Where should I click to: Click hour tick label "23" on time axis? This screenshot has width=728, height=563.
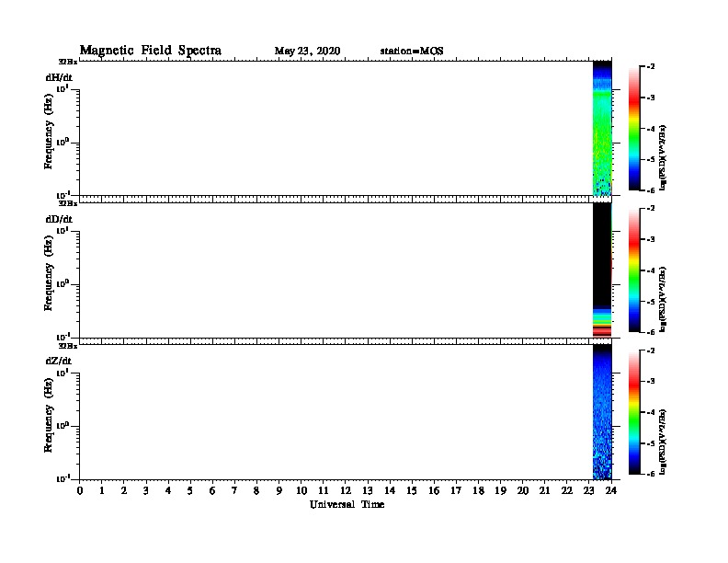coord(589,490)
